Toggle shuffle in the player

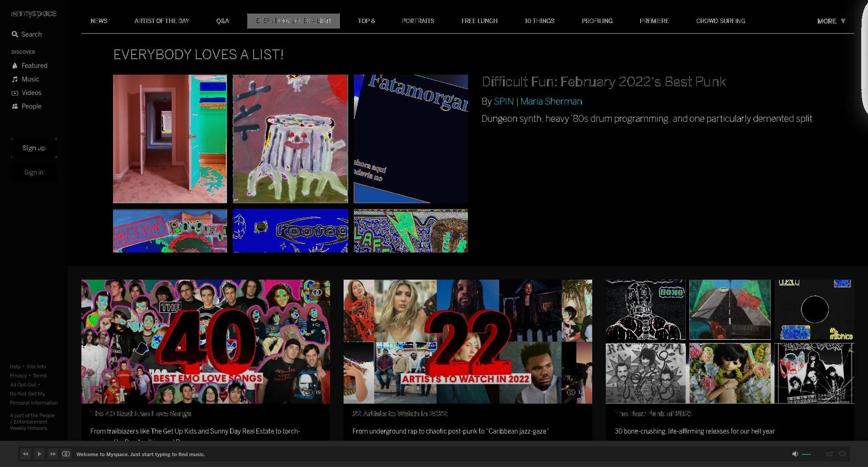[829, 454]
